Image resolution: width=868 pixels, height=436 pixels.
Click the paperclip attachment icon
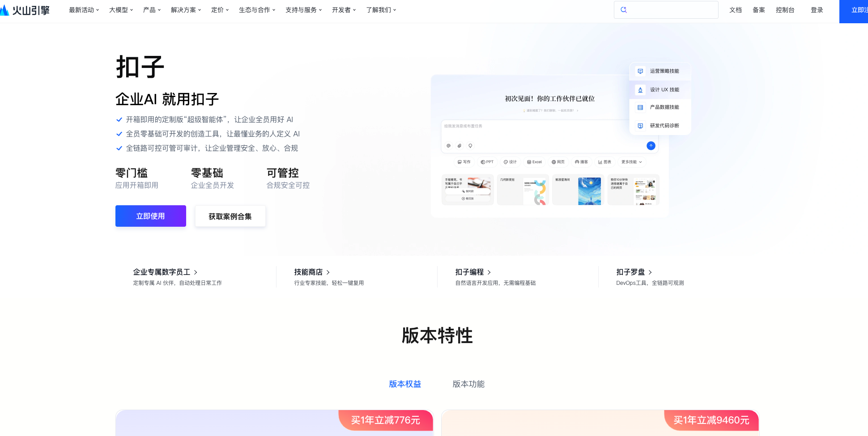click(x=460, y=146)
